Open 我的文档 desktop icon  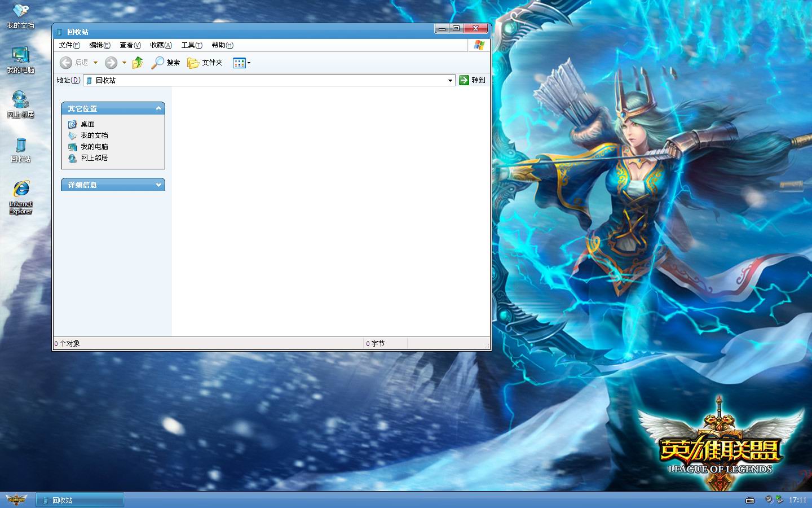[20, 16]
